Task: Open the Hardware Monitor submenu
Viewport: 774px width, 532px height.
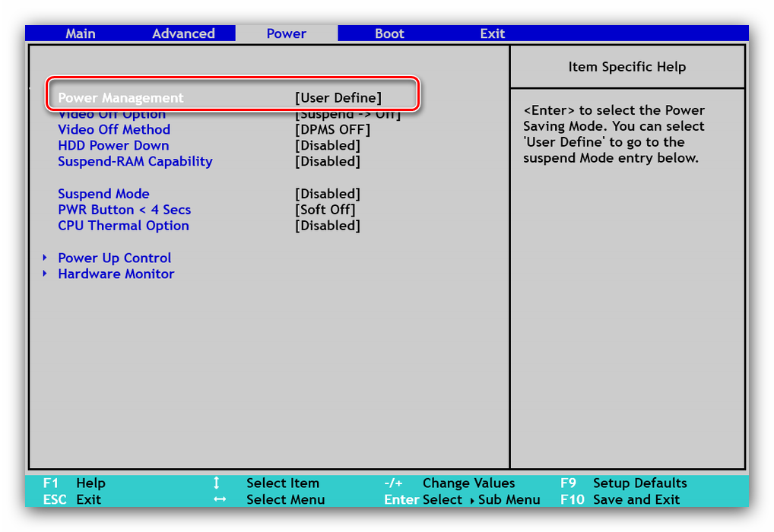Action: (x=116, y=274)
